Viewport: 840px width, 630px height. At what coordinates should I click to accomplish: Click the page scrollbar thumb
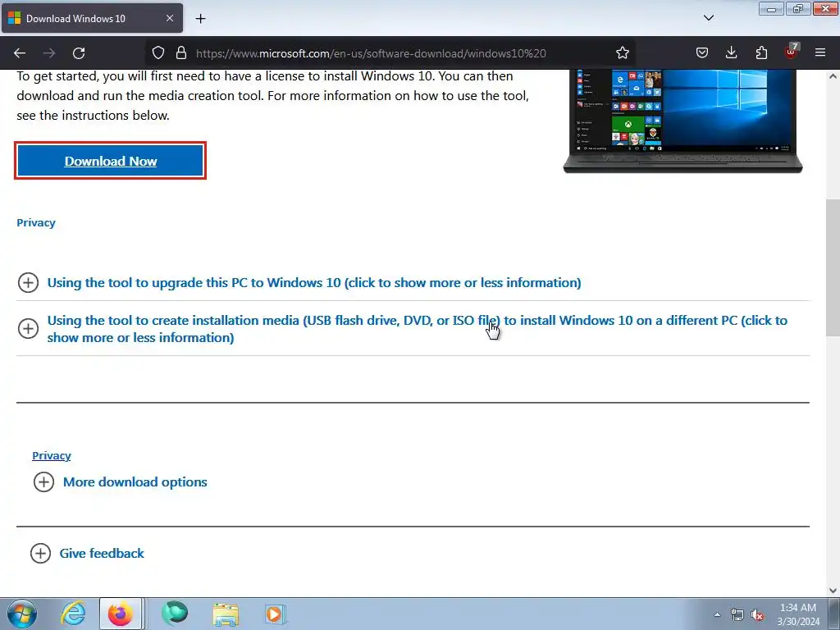tap(833, 267)
